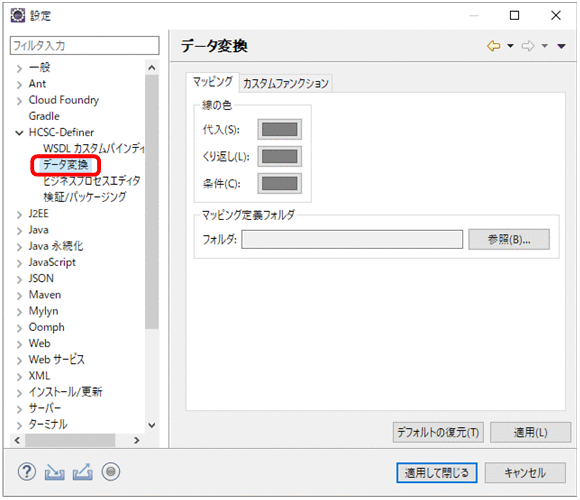Image resolution: width=580 pixels, height=500 pixels.
Task: Collapse the HCSC-Definer tree node
Action: (x=19, y=133)
